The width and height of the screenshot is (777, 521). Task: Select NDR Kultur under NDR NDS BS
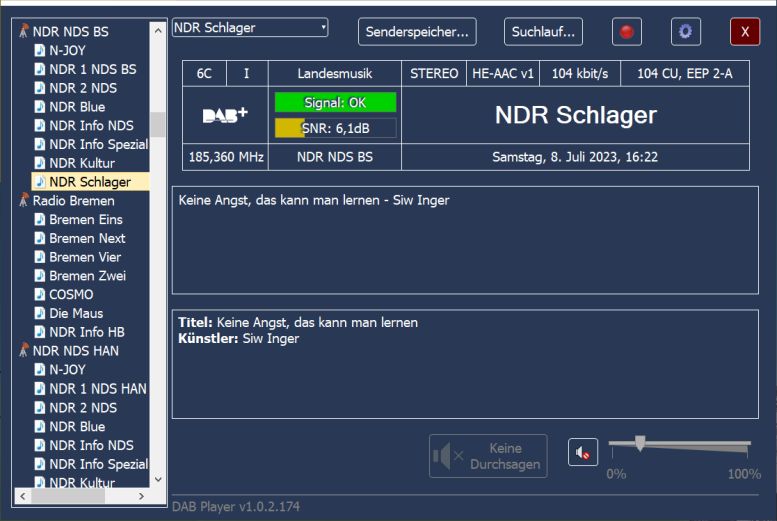pyautogui.click(x=82, y=163)
